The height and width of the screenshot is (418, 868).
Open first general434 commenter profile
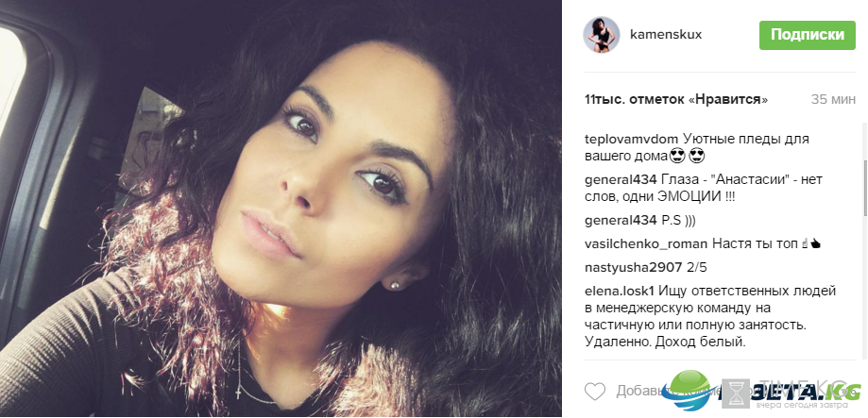click(621, 180)
